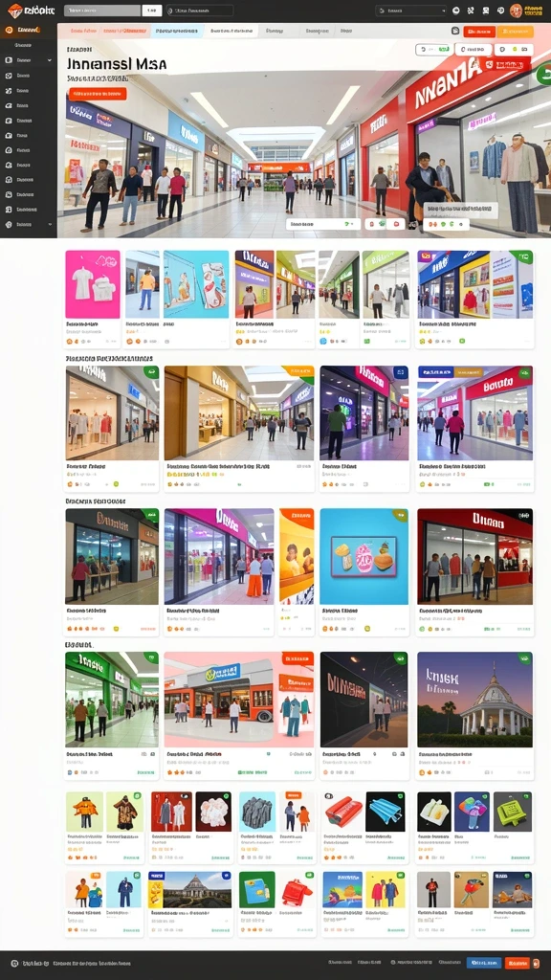Select the light blue highlighted tab
Screen dimensions: 551x980
pos(178,31)
